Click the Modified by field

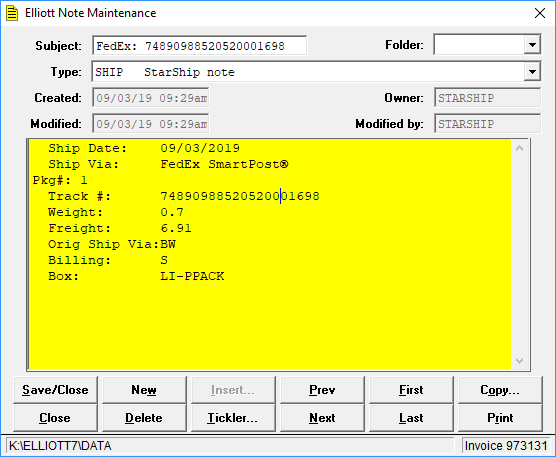coord(488,124)
